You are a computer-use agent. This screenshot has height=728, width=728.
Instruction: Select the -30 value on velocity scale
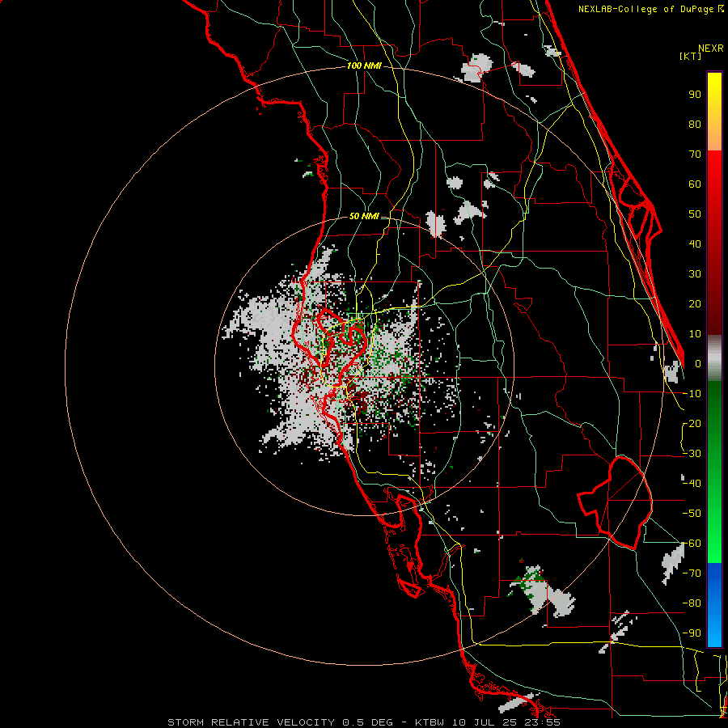click(692, 454)
